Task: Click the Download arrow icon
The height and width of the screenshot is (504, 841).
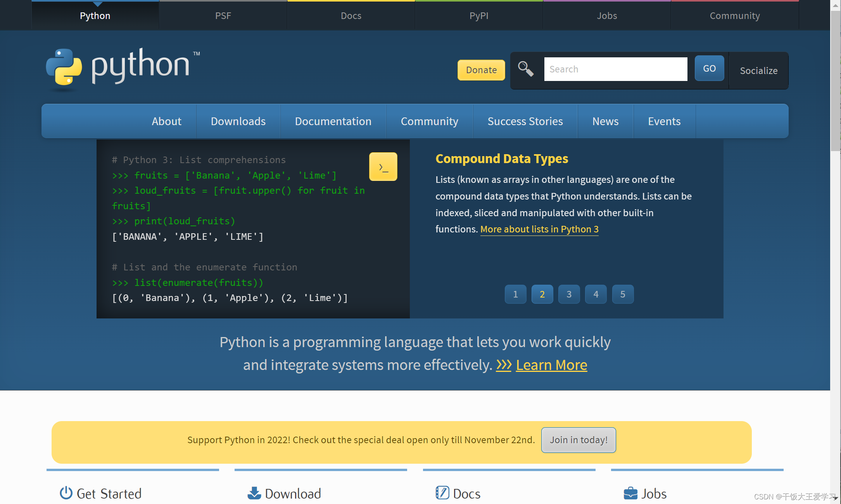Action: [254, 493]
